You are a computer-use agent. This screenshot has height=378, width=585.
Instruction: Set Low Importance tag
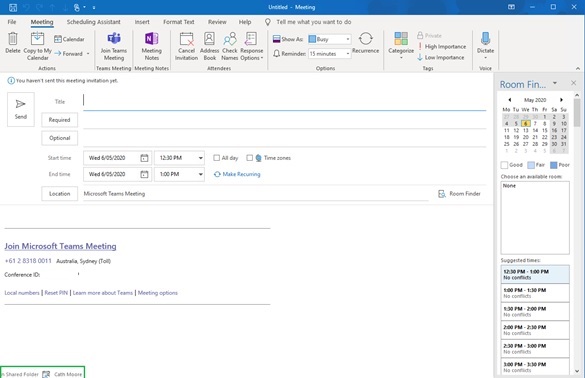pyautogui.click(x=441, y=57)
